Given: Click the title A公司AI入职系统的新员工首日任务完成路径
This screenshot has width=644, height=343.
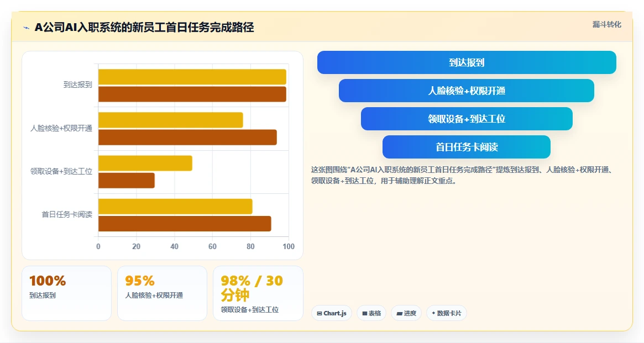Looking at the screenshot, I should click(144, 28).
